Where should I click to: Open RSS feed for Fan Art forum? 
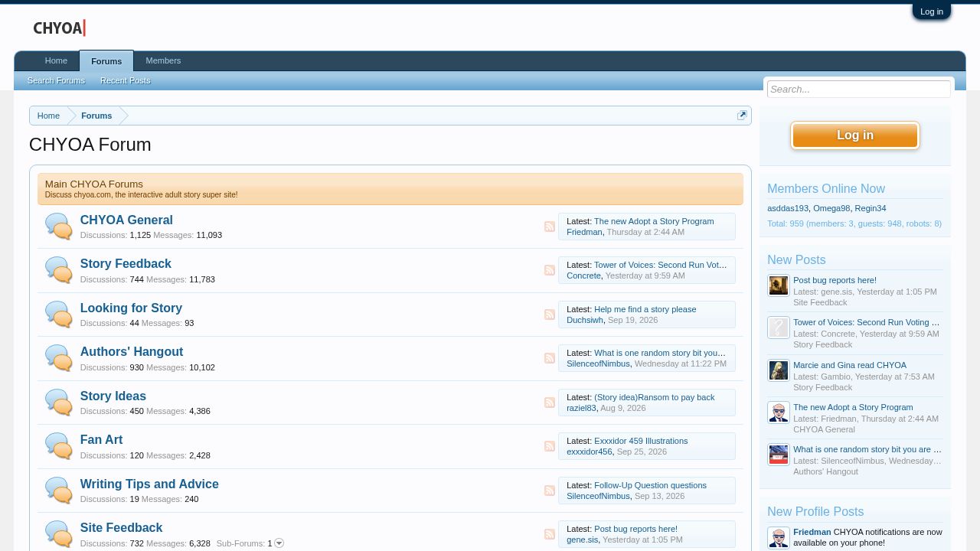(x=550, y=446)
